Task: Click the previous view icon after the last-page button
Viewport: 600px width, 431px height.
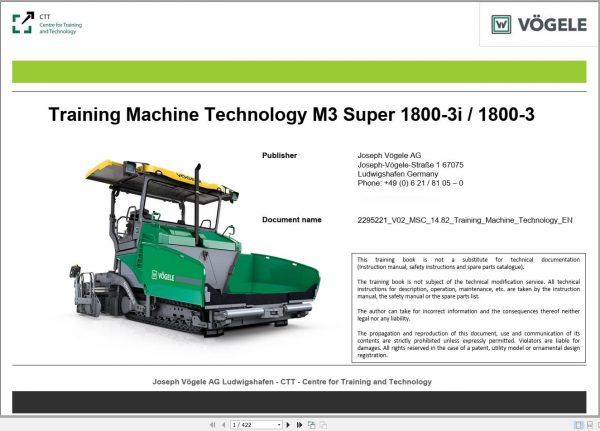Action: [311, 424]
